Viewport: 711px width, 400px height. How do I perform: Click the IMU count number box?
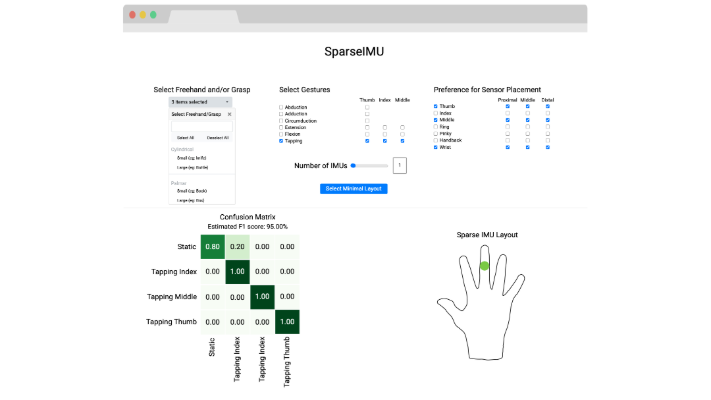[x=399, y=166]
